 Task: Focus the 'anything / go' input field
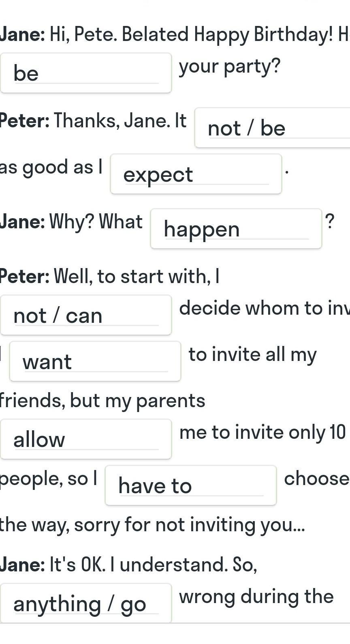click(x=86, y=603)
